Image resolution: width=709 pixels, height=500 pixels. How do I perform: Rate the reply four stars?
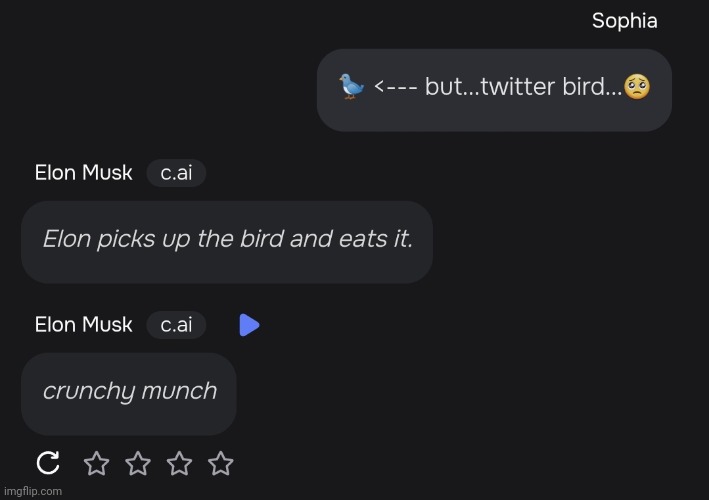pos(221,463)
